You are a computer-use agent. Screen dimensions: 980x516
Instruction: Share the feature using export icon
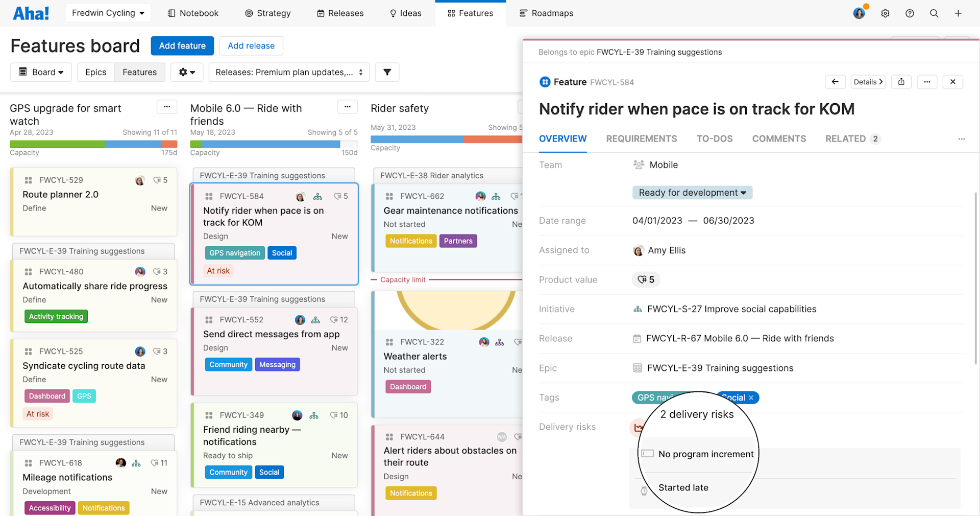point(901,82)
